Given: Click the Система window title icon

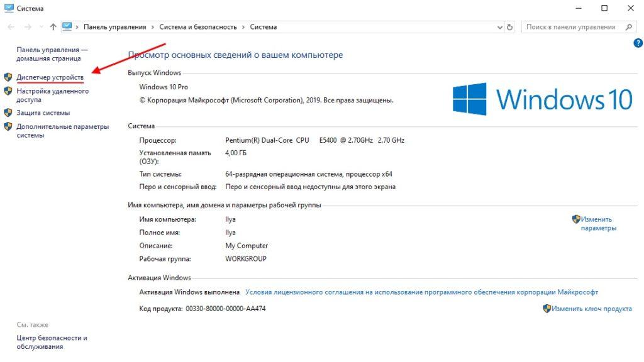Looking at the screenshot, I should 9,8.
